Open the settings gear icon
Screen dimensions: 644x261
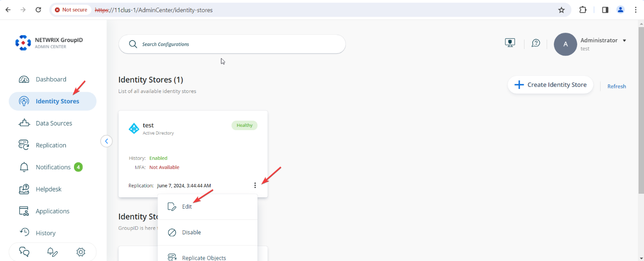(x=81, y=252)
